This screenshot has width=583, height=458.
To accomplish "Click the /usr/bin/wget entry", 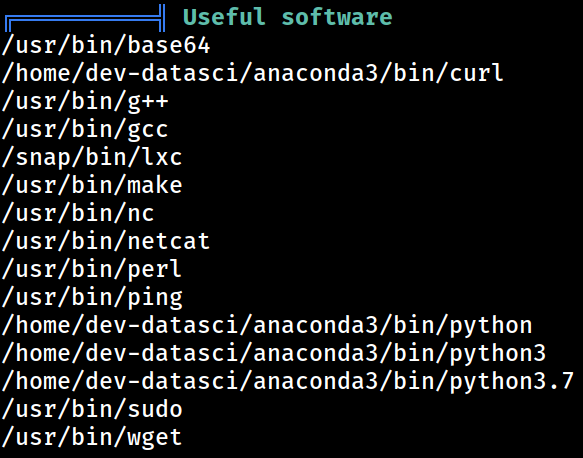I will [x=92, y=438].
